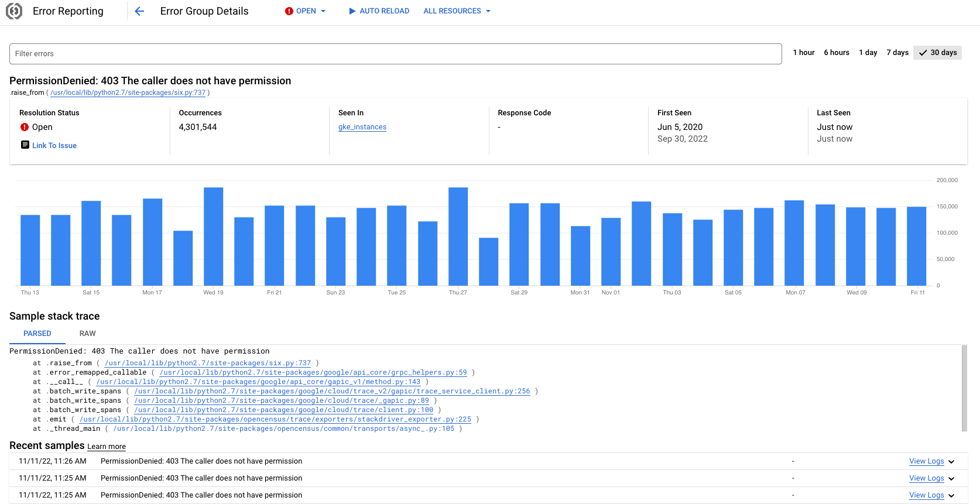Open the Link To Issue link
Image resolution: width=980 pixels, height=504 pixels.
[x=54, y=146]
